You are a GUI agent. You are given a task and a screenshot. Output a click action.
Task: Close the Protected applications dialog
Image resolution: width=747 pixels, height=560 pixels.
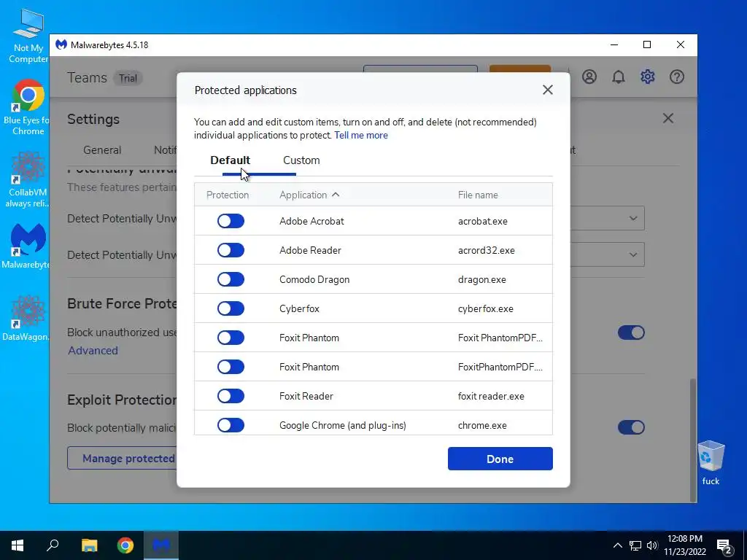(x=548, y=90)
